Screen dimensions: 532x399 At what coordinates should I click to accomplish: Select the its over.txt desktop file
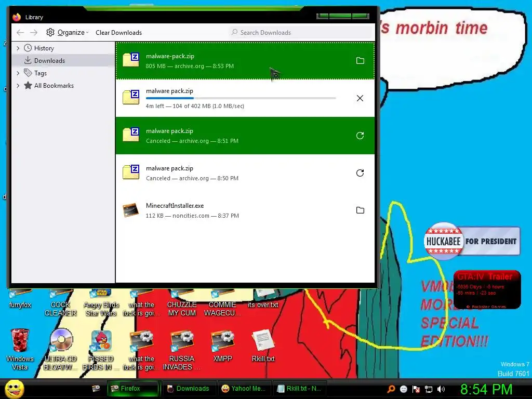click(263, 299)
